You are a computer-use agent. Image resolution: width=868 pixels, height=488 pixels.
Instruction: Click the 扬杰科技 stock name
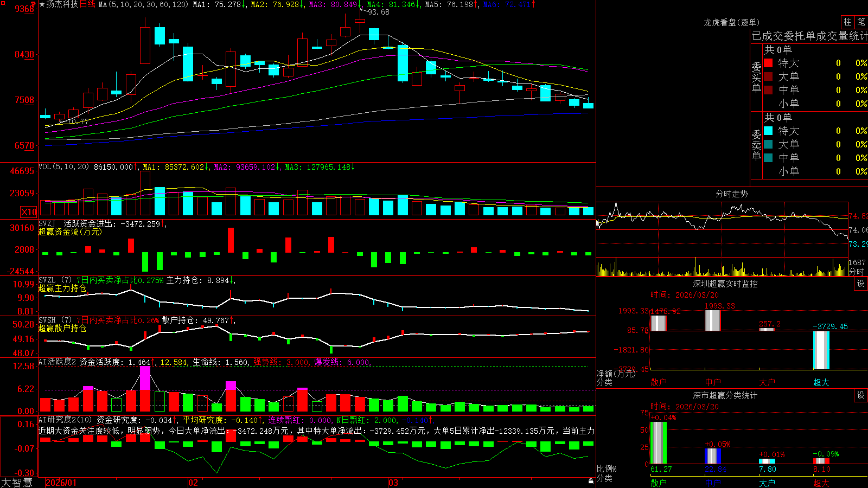pos(62,4)
